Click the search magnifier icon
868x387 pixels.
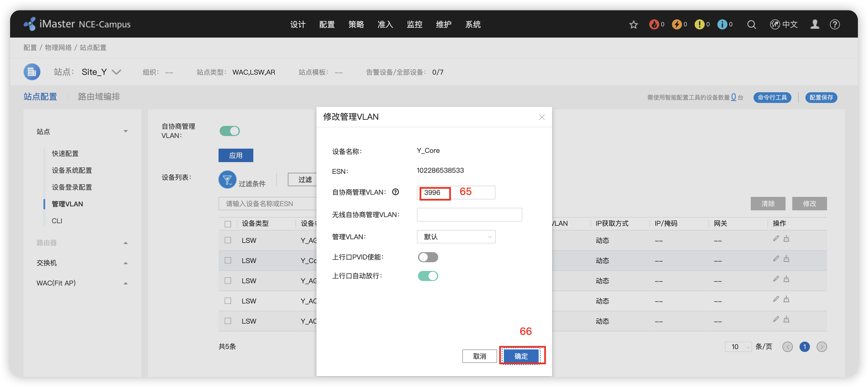pyautogui.click(x=751, y=25)
